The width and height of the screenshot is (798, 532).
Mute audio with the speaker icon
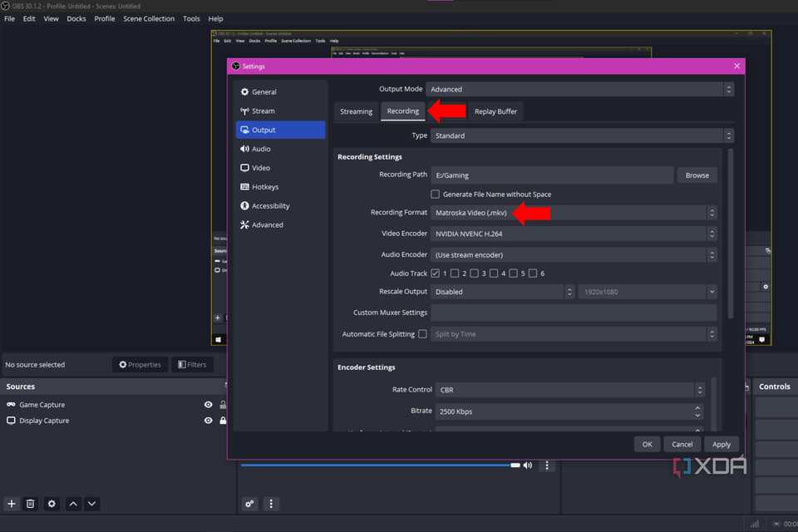528,465
